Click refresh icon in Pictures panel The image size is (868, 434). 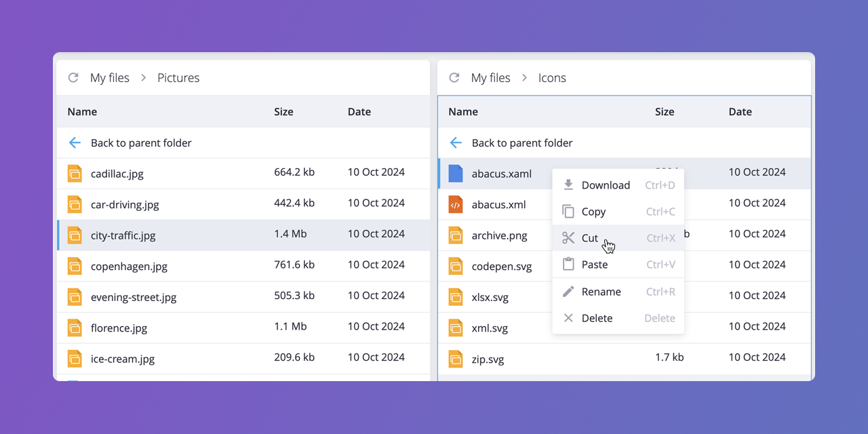coord(73,78)
